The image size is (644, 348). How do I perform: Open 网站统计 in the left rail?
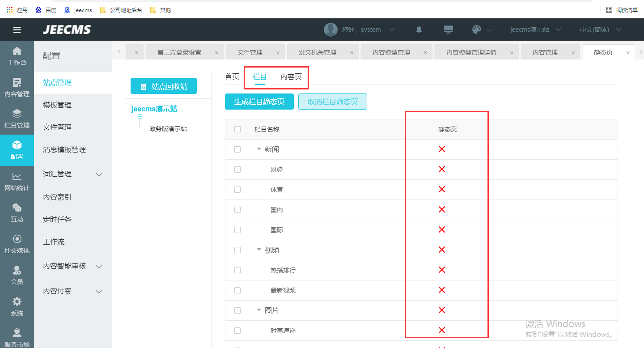tap(17, 182)
